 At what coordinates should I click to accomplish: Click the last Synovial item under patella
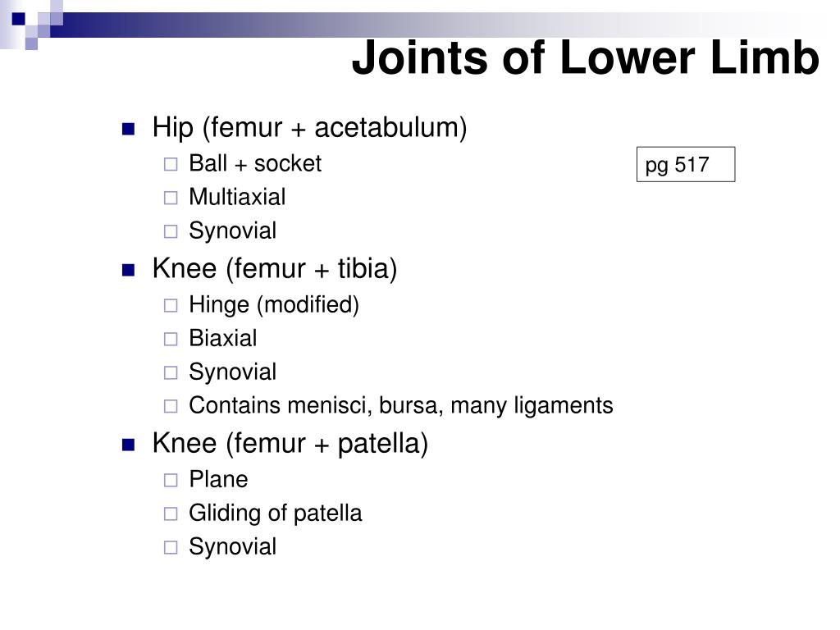[x=232, y=547]
